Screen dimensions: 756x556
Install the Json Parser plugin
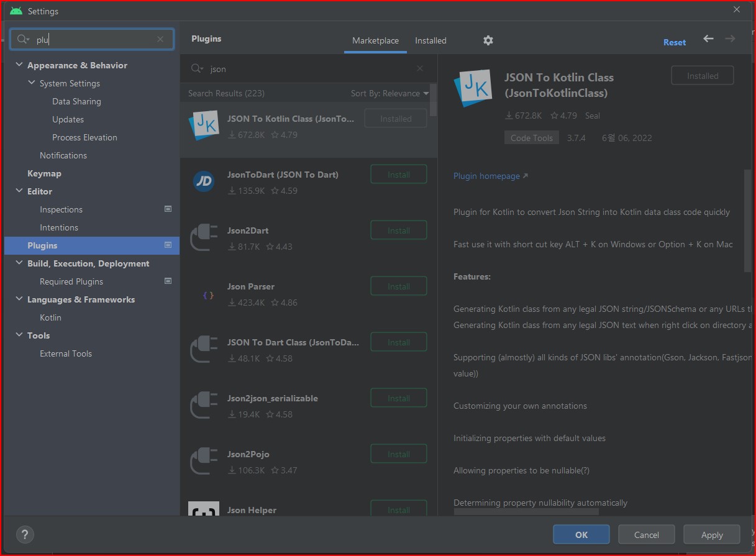[399, 286]
